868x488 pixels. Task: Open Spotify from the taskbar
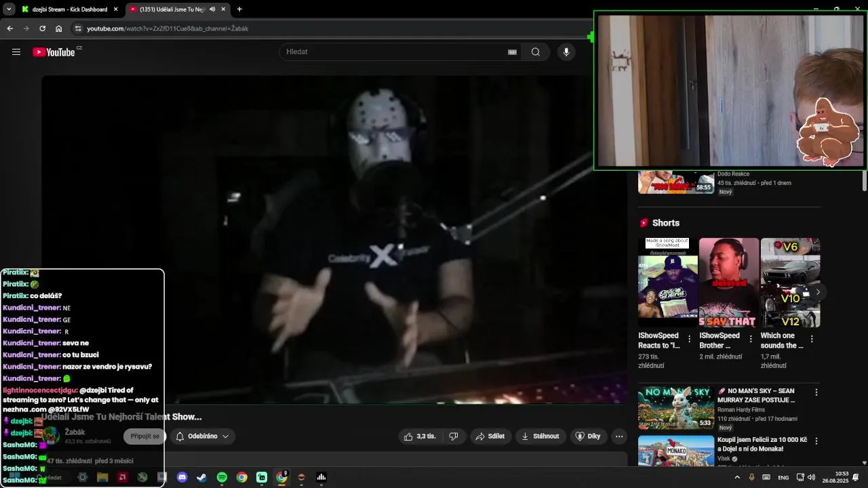pyautogui.click(x=222, y=477)
